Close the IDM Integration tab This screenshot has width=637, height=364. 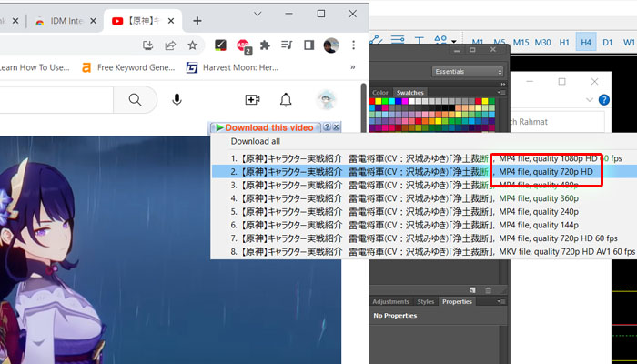(x=93, y=21)
